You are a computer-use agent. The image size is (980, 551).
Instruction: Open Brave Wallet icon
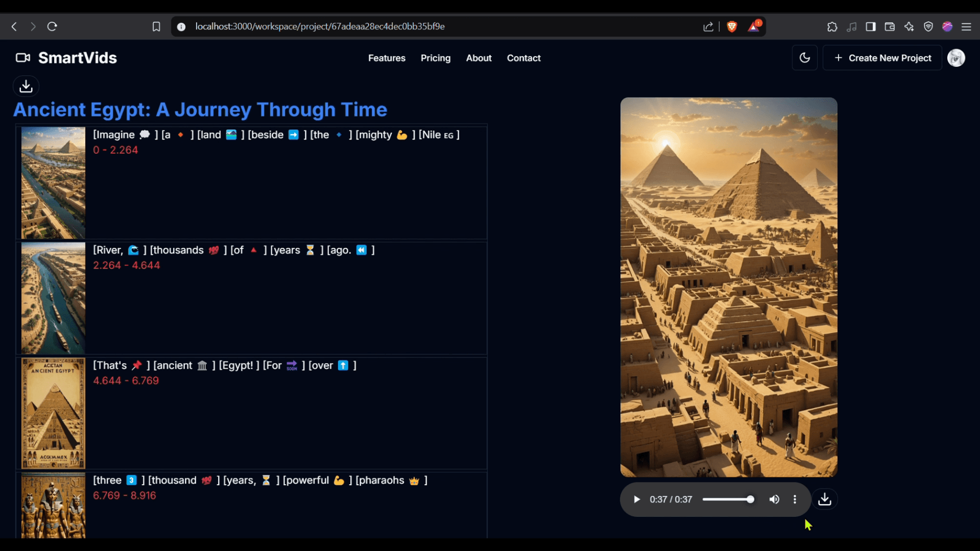point(890,27)
